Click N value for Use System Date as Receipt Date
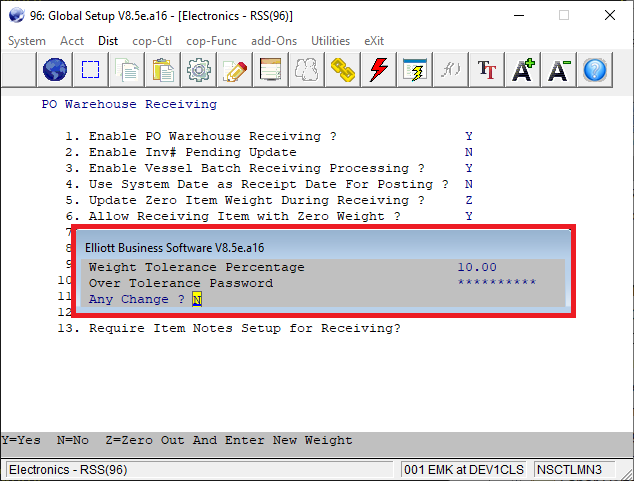 point(469,184)
